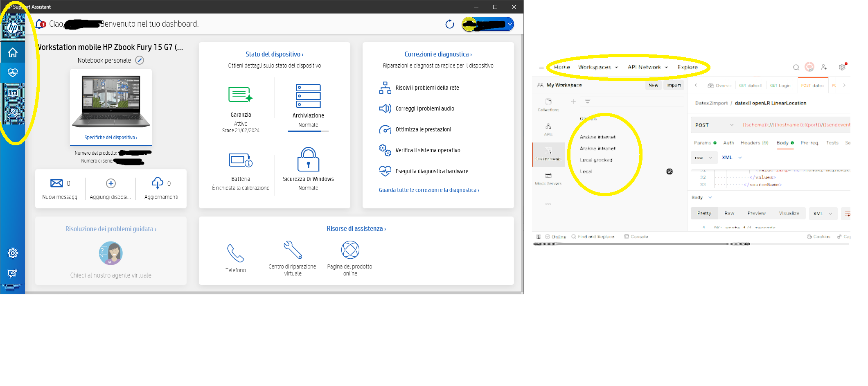Open the Headers (9) tab
868x386 pixels.
(754, 142)
